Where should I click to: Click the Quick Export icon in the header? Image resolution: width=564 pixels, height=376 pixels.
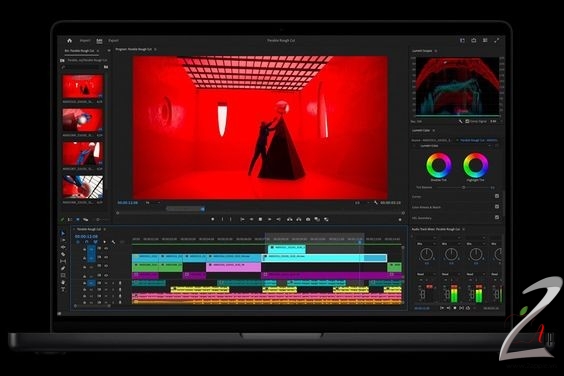[x=474, y=41]
